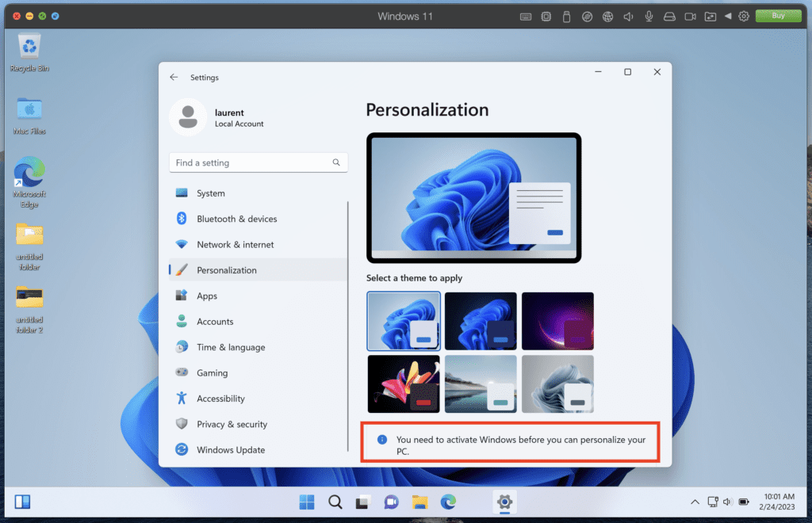Select the lake landscape theme thumbnail
812x523 pixels.
click(481, 384)
